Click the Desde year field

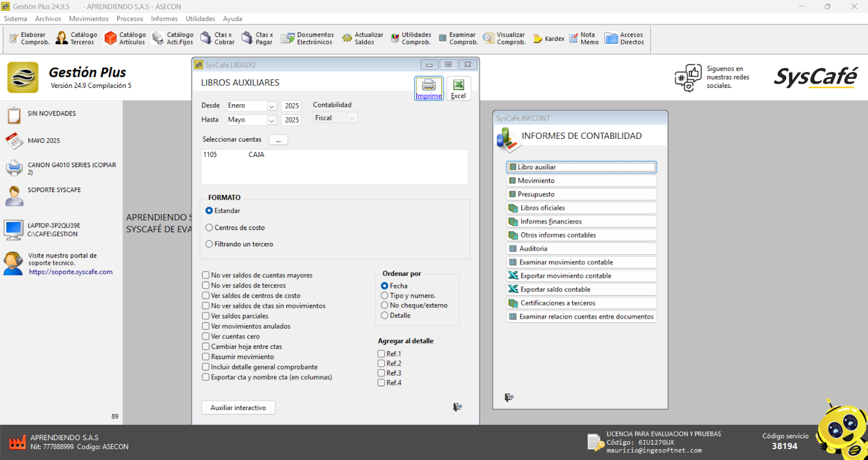292,106
